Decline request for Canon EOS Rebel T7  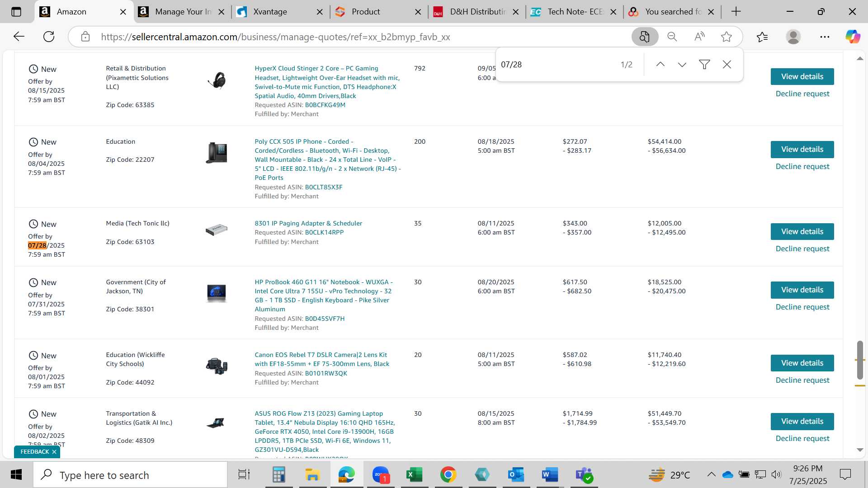click(802, 380)
